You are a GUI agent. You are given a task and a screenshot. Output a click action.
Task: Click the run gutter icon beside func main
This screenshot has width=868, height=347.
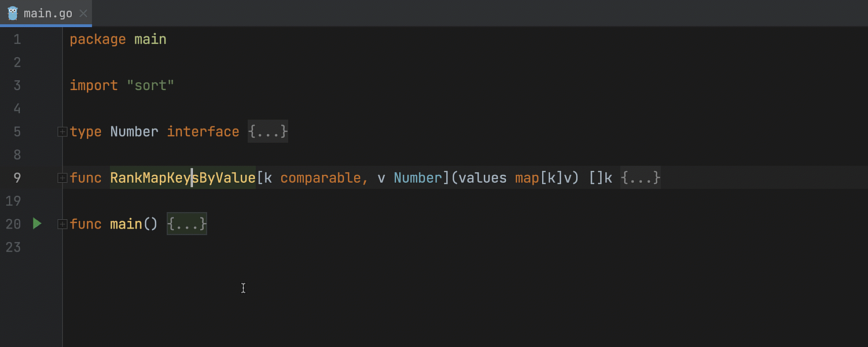point(37,224)
